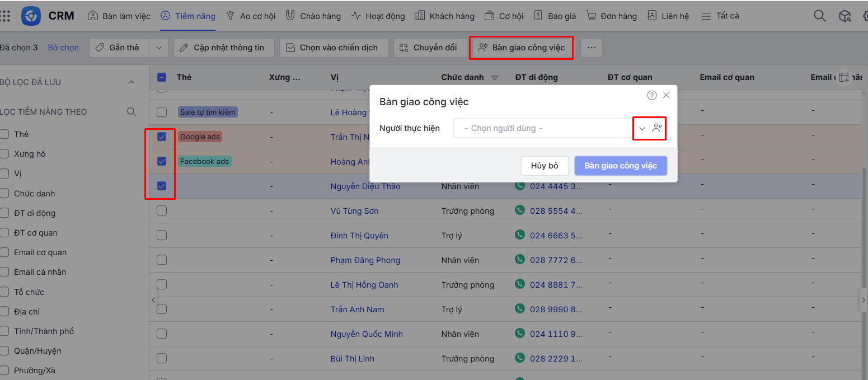The image size is (868, 380).
Task: Click the select-user people icon in dialog
Action: (657, 128)
